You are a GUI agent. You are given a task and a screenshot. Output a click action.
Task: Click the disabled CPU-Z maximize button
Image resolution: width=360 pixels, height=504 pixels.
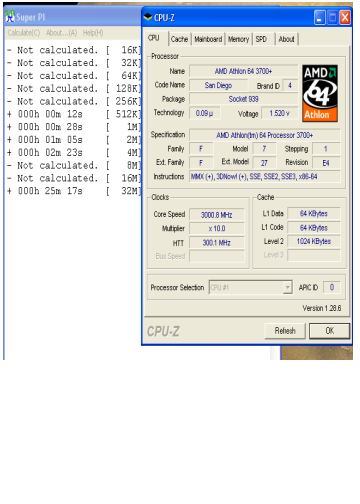332,17
